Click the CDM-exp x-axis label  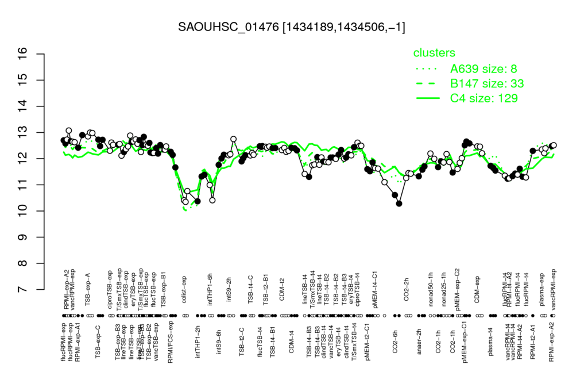click(477, 290)
